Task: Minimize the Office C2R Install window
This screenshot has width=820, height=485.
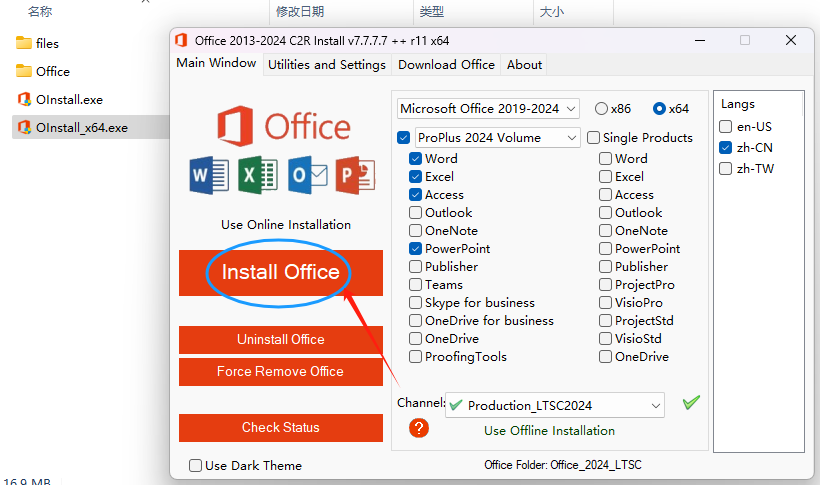Action: [700, 40]
